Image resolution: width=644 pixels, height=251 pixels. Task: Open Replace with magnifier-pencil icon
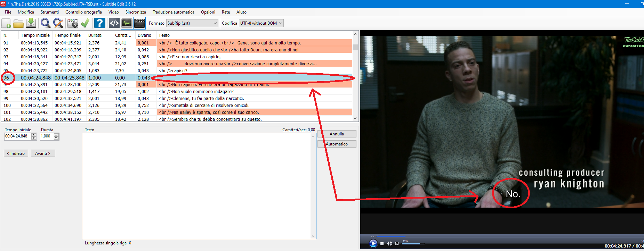click(58, 23)
